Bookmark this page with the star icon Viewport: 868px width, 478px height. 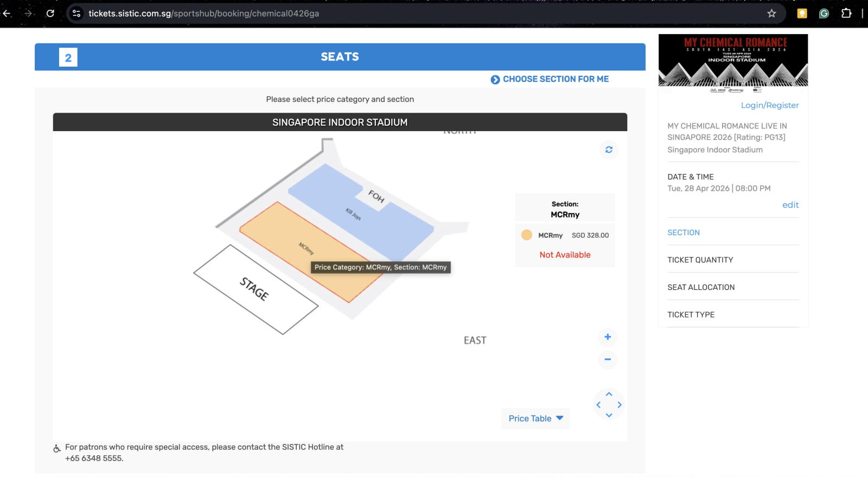(771, 14)
